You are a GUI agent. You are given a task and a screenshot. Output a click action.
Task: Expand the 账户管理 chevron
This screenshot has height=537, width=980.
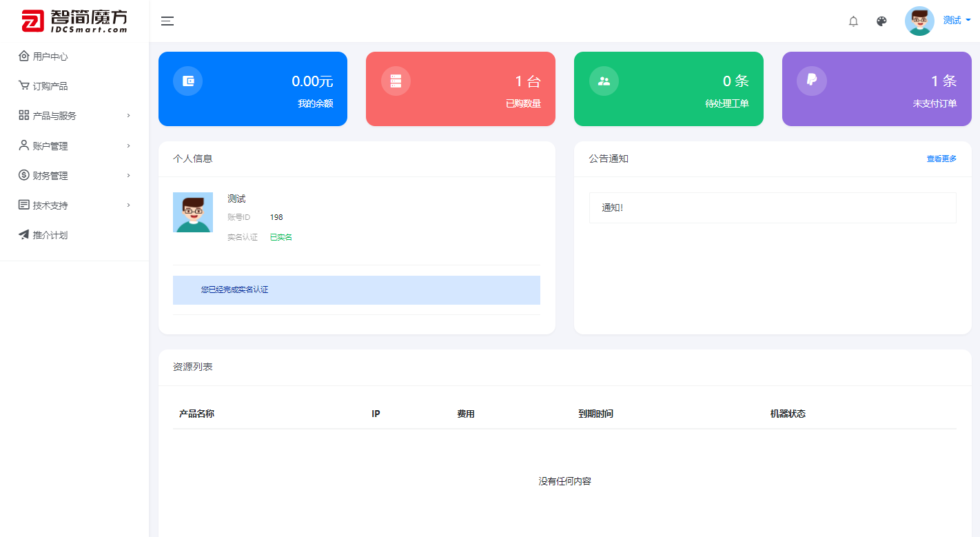coord(128,145)
